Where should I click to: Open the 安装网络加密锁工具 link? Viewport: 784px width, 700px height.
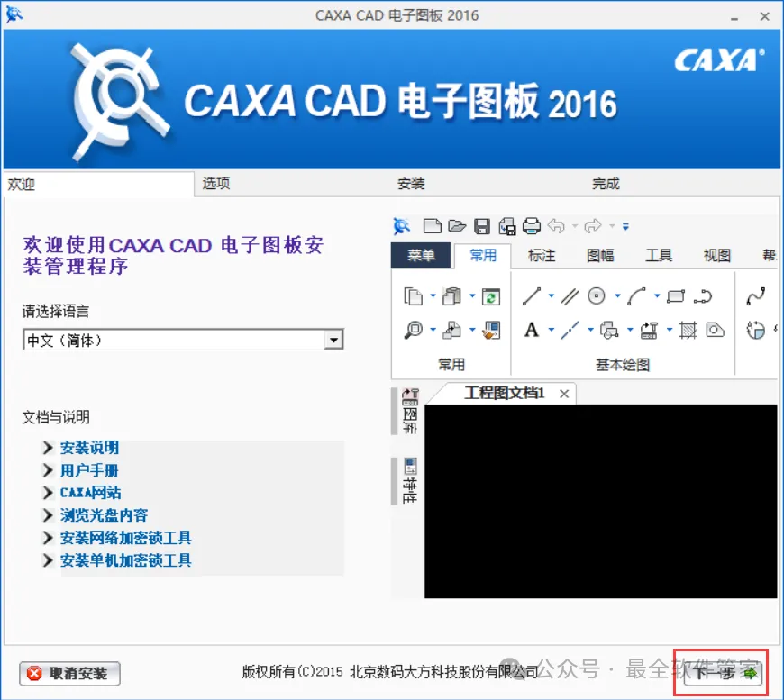click(125, 538)
